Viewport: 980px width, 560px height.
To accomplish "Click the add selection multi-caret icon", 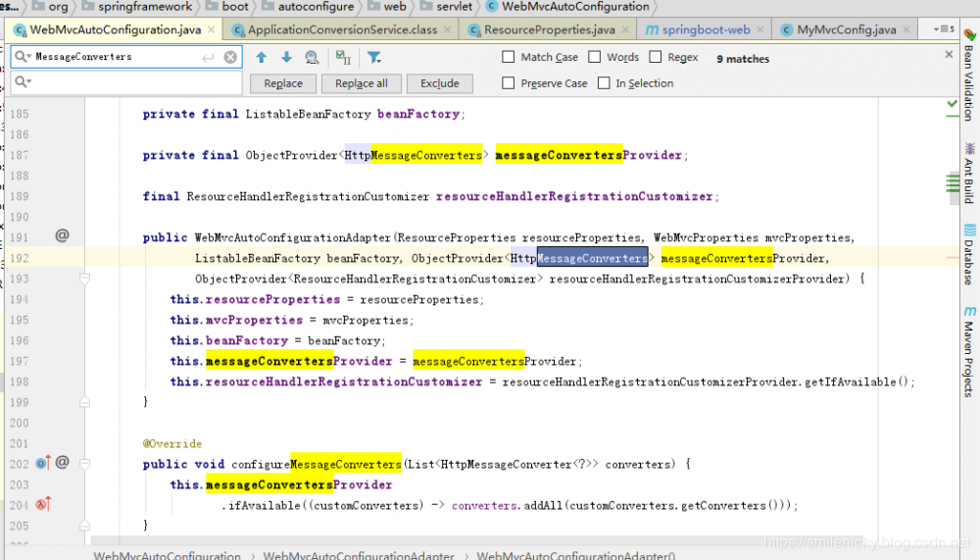I will [343, 58].
